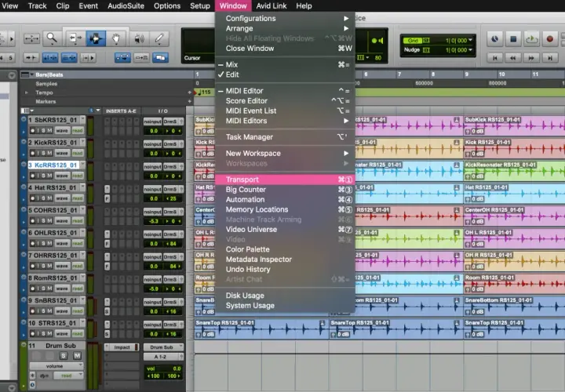Click the SnareTop RS125_01-01 first clip
The width and height of the screenshot is (565, 392).
point(261,328)
